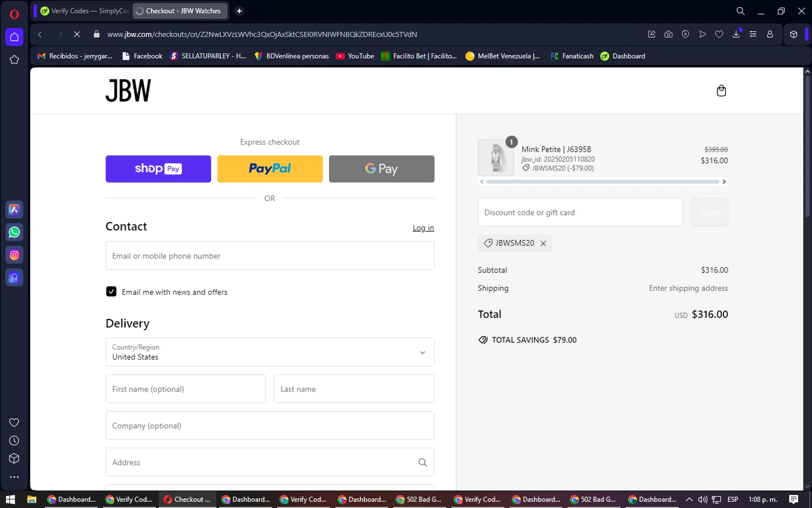Screen dimensions: 812x508
Task: Click the Address input field
Action: 270,463
